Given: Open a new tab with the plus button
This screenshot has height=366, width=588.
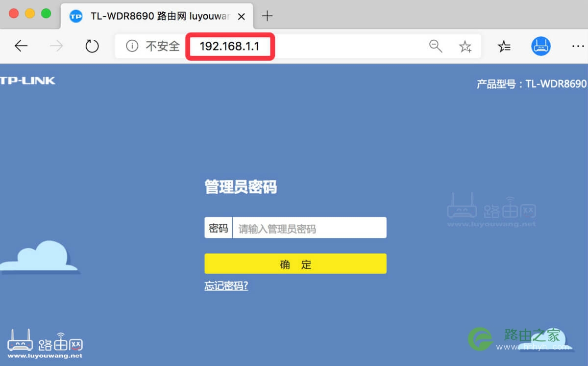Looking at the screenshot, I should [x=267, y=16].
